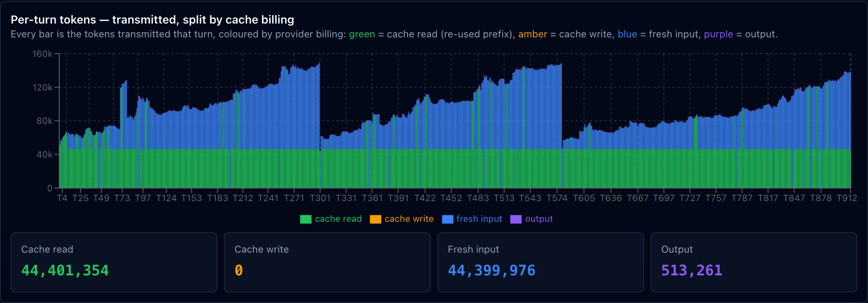Click the x-axis tick label T183
The width and height of the screenshot is (868, 303).
218,198
